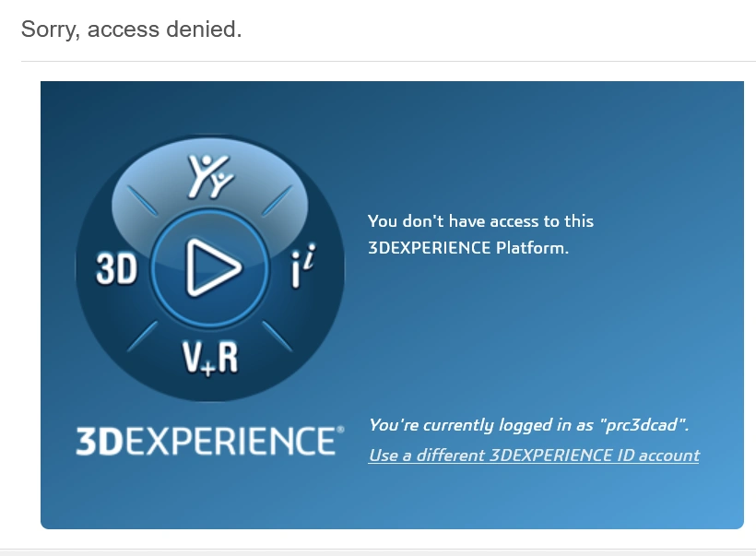
Task: Click the 'You don't have access to this' line
Action: point(480,221)
